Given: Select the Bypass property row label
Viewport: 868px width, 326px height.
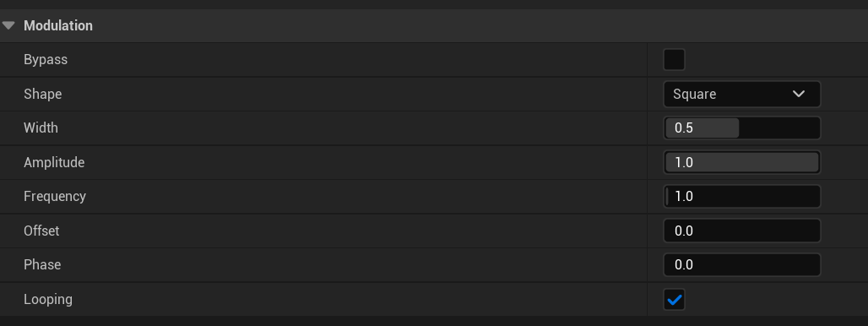Looking at the screenshot, I should tap(46, 60).
